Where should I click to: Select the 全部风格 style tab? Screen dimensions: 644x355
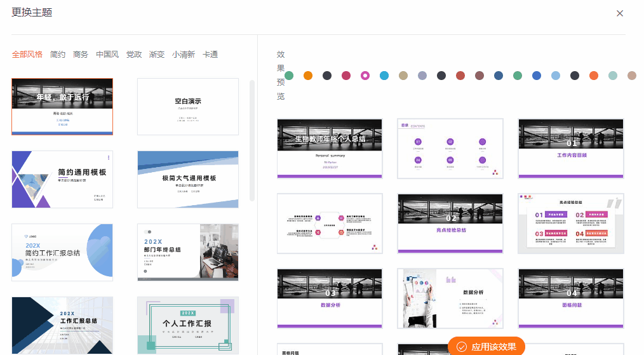click(27, 54)
